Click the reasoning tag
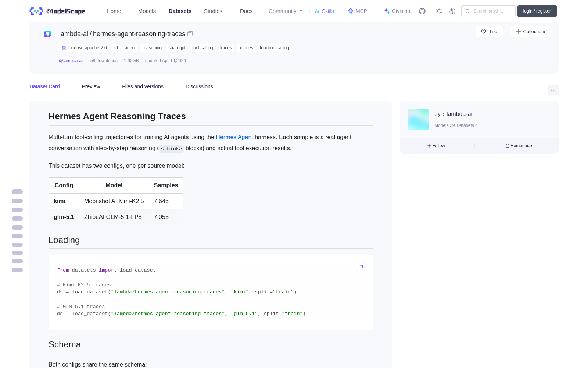 (152, 48)
